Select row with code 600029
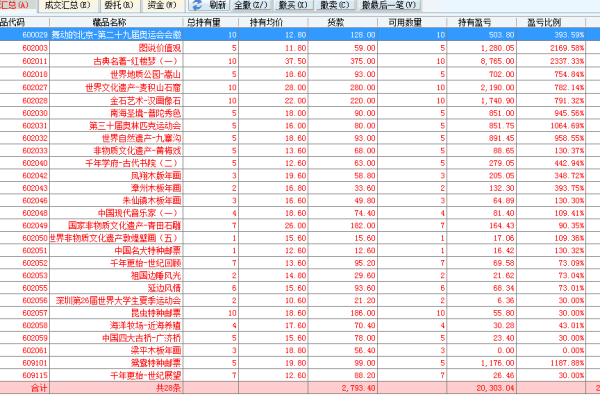The width and height of the screenshot is (600, 401). pos(300,35)
